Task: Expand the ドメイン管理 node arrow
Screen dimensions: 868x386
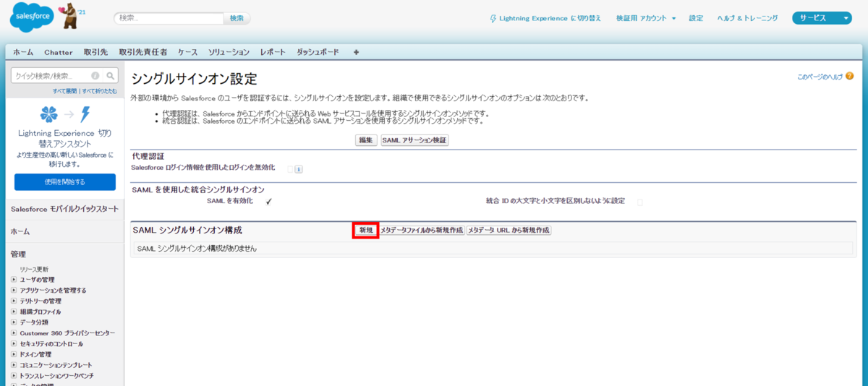Action: point(14,354)
